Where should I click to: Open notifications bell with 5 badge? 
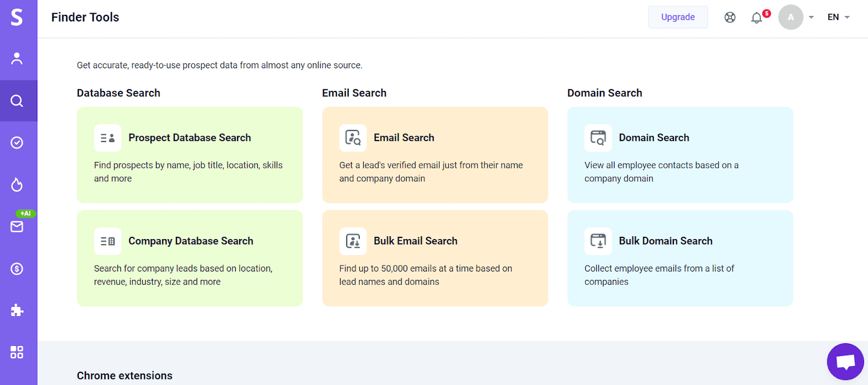[x=757, y=18]
